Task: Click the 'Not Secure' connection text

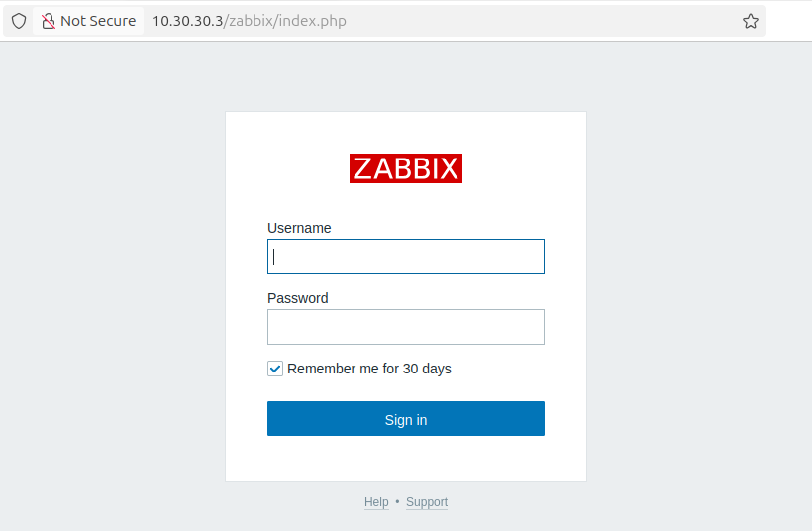Action: 98,21
